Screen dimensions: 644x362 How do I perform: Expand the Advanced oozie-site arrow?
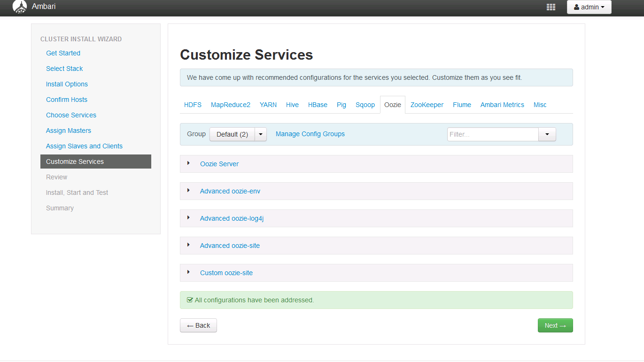tap(188, 245)
